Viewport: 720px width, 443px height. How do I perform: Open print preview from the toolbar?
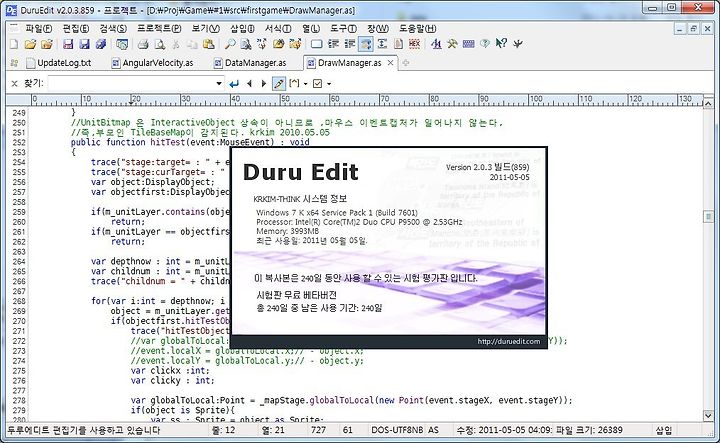pos(159,44)
